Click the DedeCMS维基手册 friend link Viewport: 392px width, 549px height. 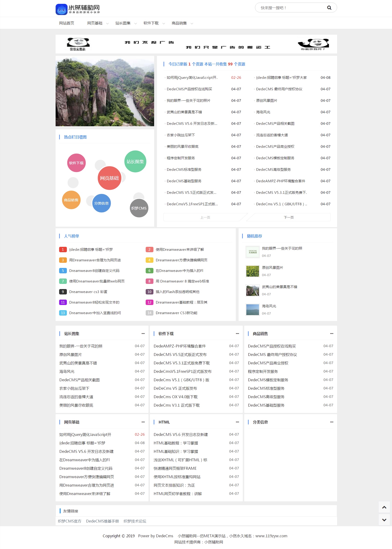pos(102,521)
